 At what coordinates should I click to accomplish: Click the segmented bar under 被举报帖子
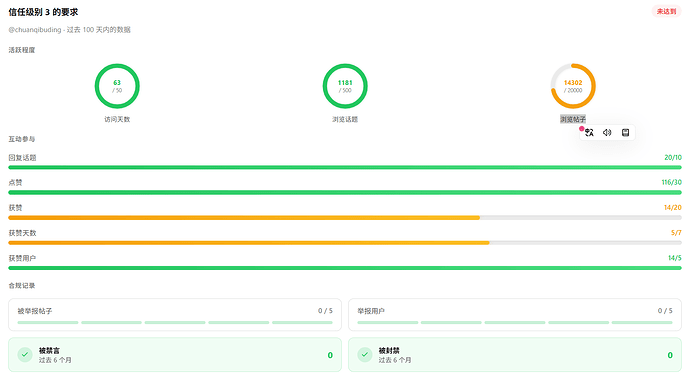click(x=175, y=322)
